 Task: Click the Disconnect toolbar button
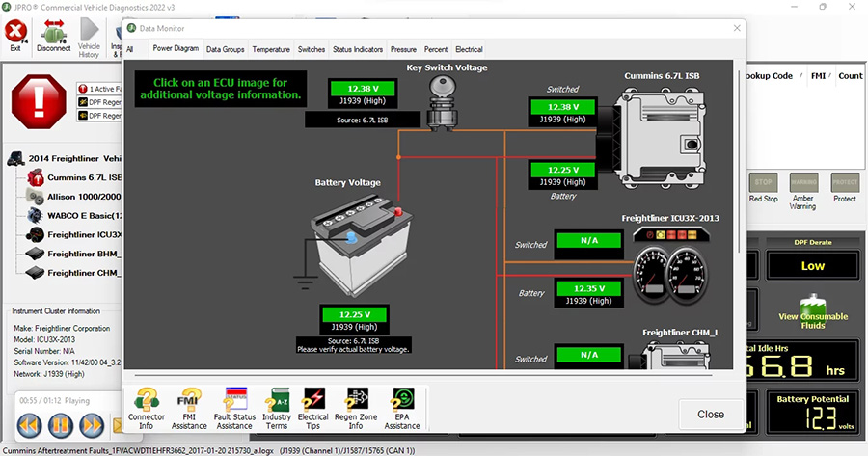[53, 37]
